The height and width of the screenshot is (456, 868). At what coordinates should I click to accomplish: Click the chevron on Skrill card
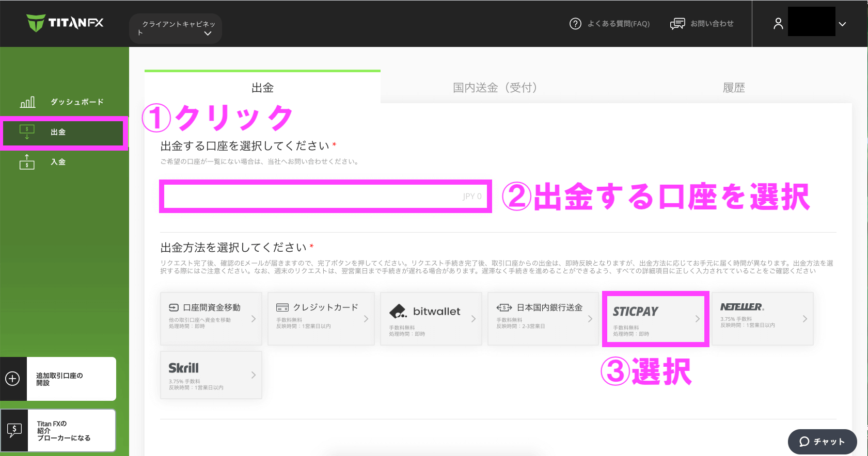coord(254,375)
